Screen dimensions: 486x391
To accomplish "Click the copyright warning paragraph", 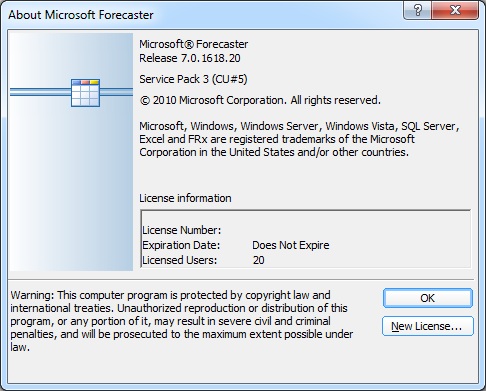I will pos(182,321).
